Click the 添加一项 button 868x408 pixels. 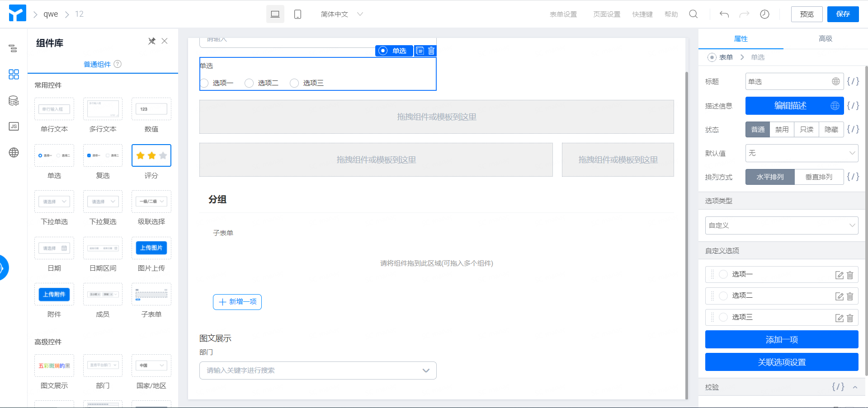[x=781, y=339]
